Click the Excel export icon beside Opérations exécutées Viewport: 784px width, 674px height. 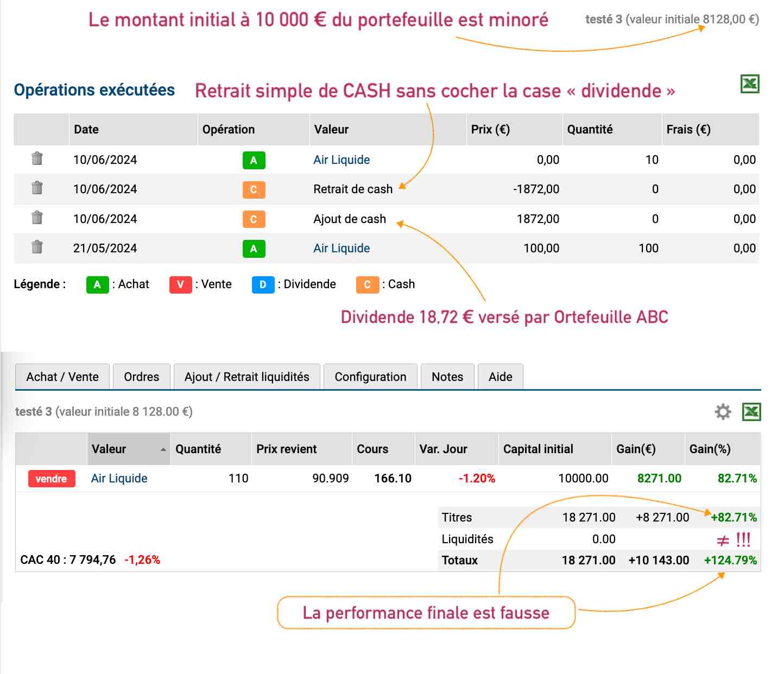[x=750, y=84]
